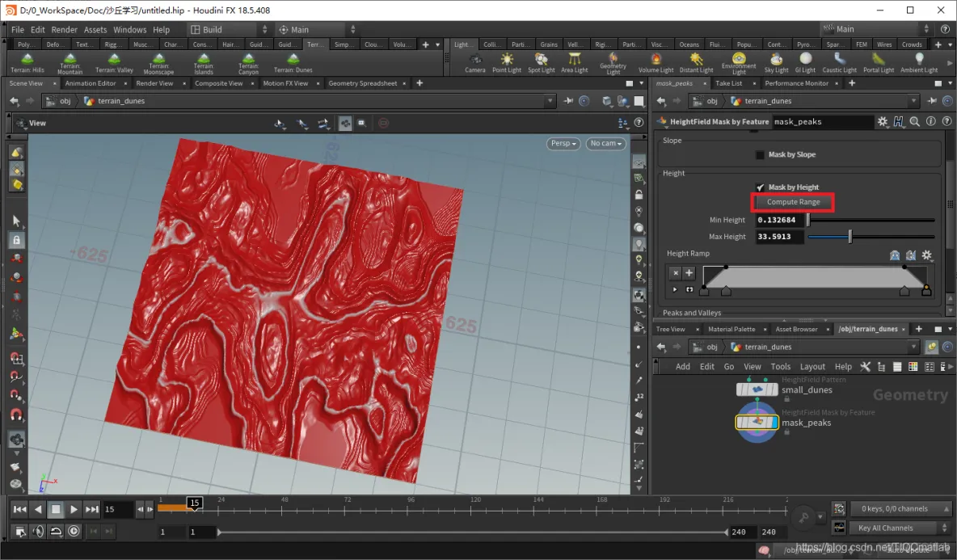This screenshot has width=957, height=560.
Task: Add a Distant Light from the shelf
Action: (x=697, y=63)
